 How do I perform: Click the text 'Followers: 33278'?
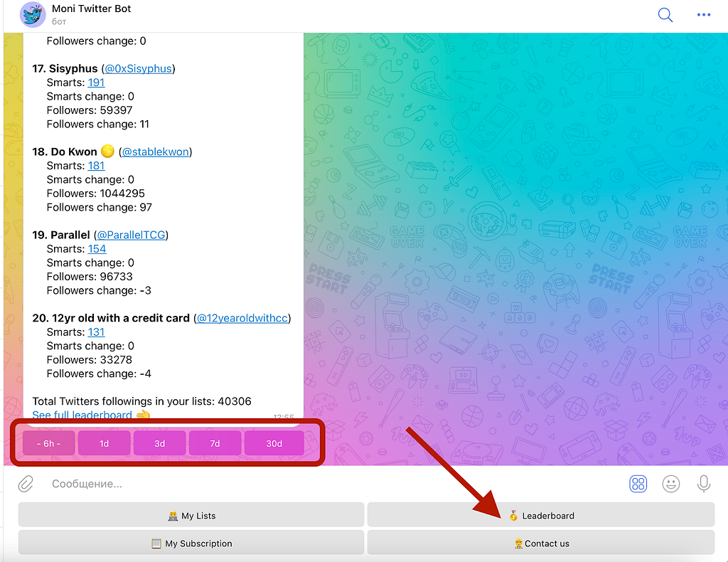click(x=89, y=359)
